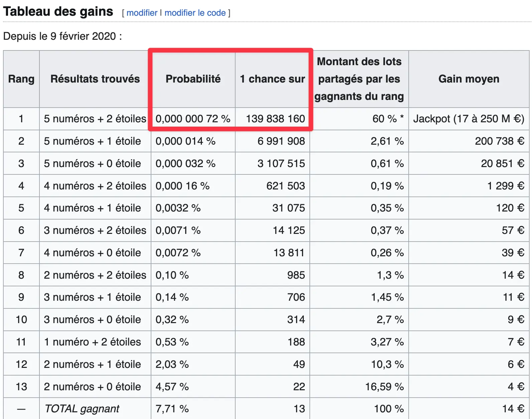Image resolution: width=532 pixels, height=419 pixels.
Task: Click the '621 503' cell
Action: (272, 186)
